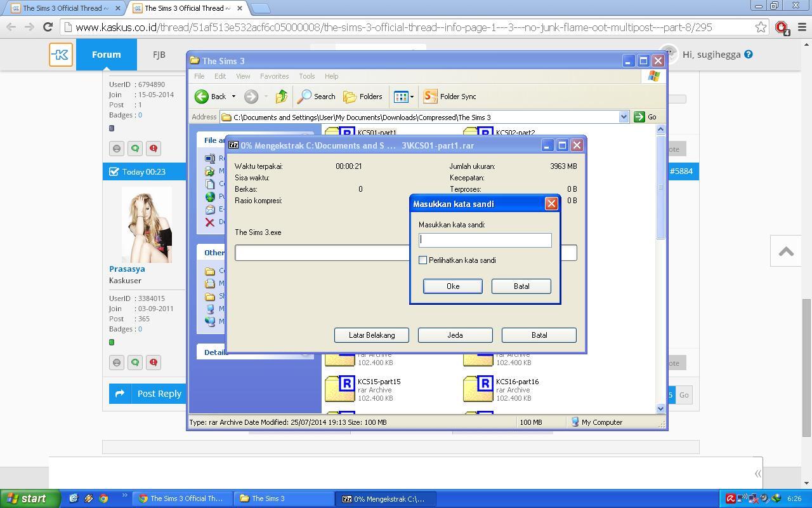The image size is (812, 508).
Task: Open the View menu in Explorer
Action: pyautogui.click(x=243, y=76)
